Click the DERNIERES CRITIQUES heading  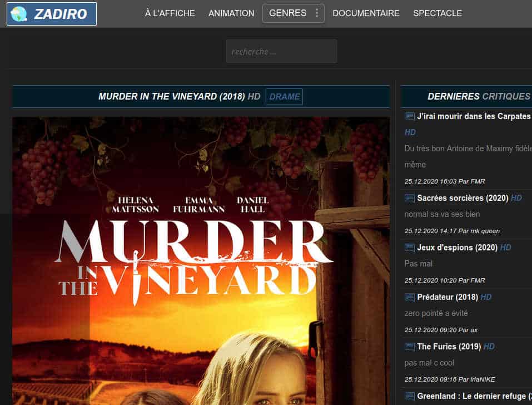[x=479, y=96]
